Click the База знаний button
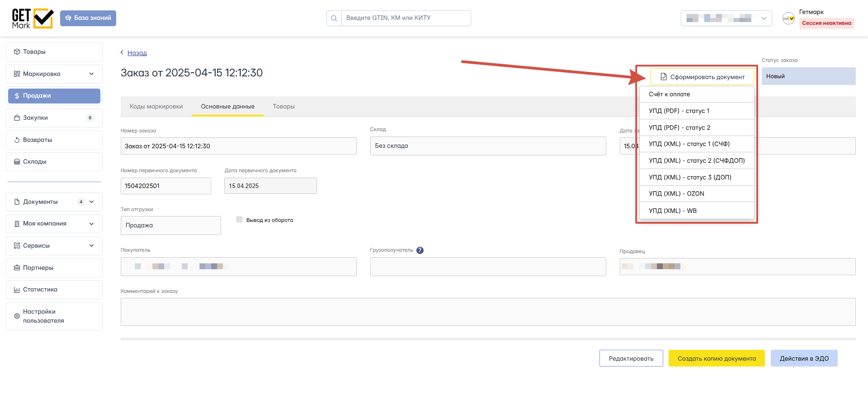The image size is (868, 409). pos(88,18)
